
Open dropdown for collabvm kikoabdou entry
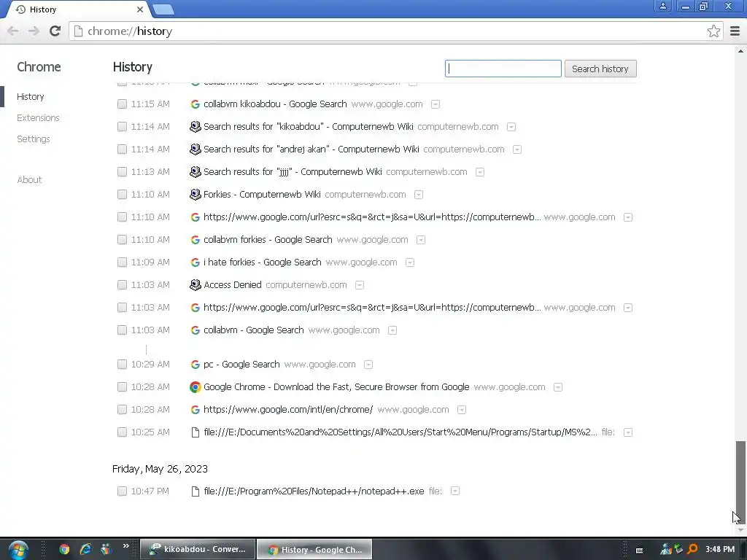pos(436,104)
